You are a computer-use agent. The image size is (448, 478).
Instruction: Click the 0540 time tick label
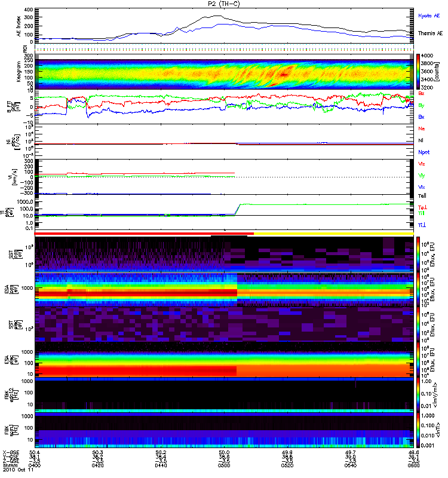(351, 465)
